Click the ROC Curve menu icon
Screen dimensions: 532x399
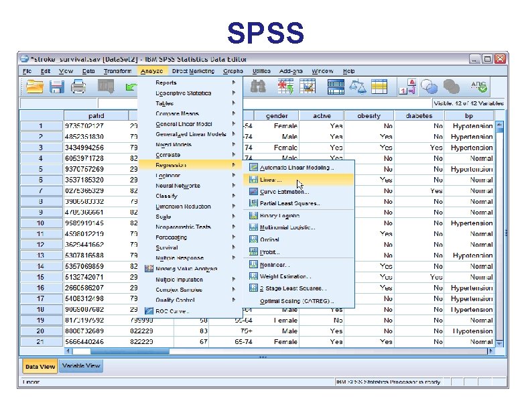pyautogui.click(x=149, y=310)
